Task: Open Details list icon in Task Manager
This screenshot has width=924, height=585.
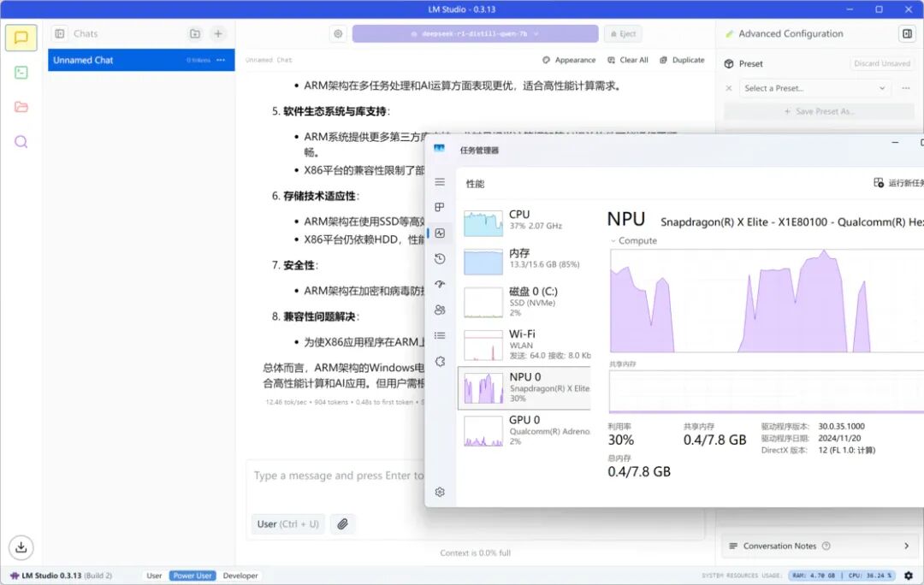Action: pyautogui.click(x=440, y=336)
